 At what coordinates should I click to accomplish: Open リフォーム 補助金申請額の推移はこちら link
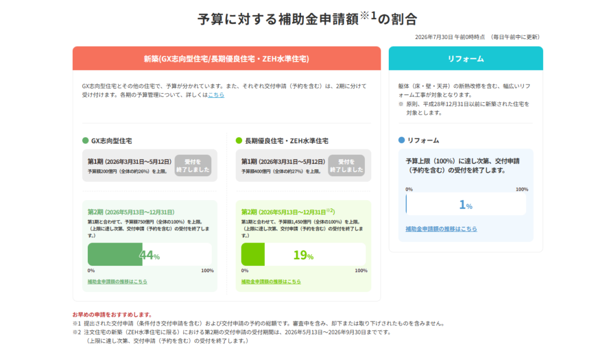[441, 229]
